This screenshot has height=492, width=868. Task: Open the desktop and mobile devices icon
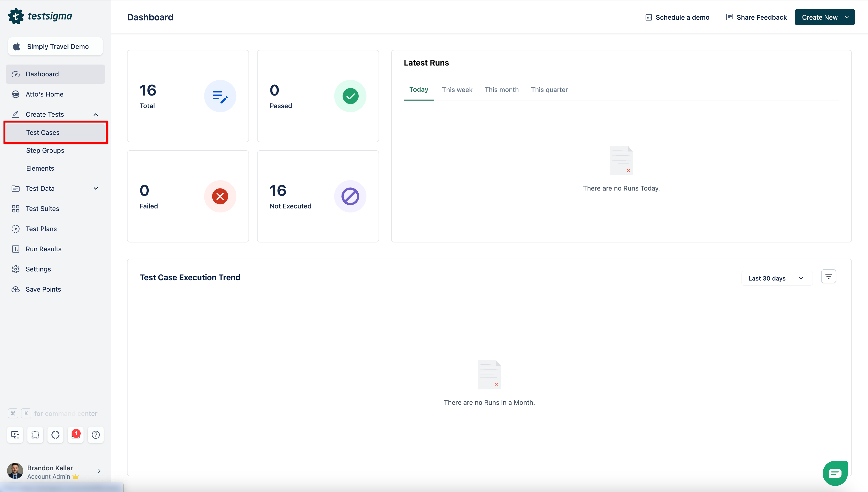point(15,435)
